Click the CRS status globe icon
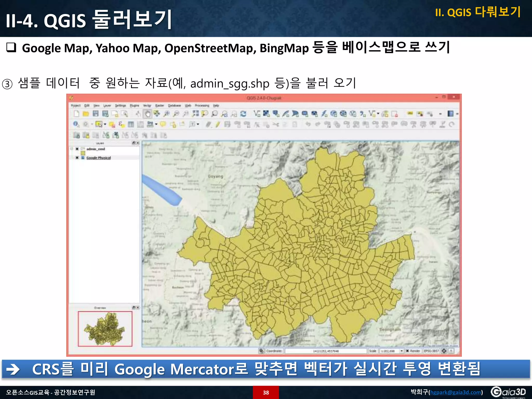The height and width of the screenshot is (399, 532). (x=444, y=351)
